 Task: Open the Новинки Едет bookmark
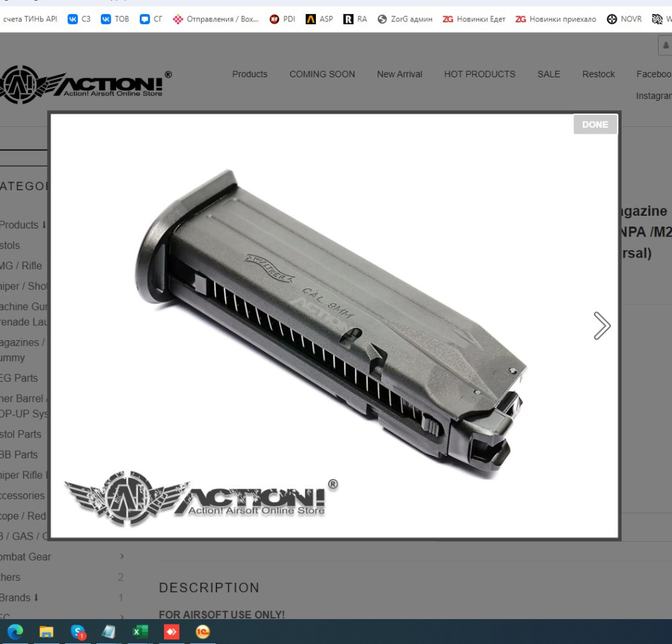[474, 19]
